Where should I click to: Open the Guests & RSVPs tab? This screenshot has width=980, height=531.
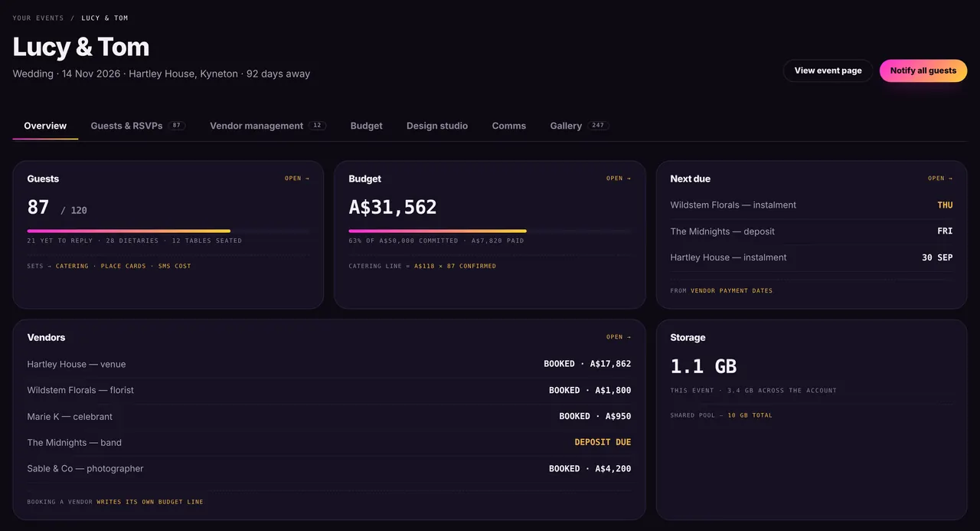pyautogui.click(x=138, y=126)
